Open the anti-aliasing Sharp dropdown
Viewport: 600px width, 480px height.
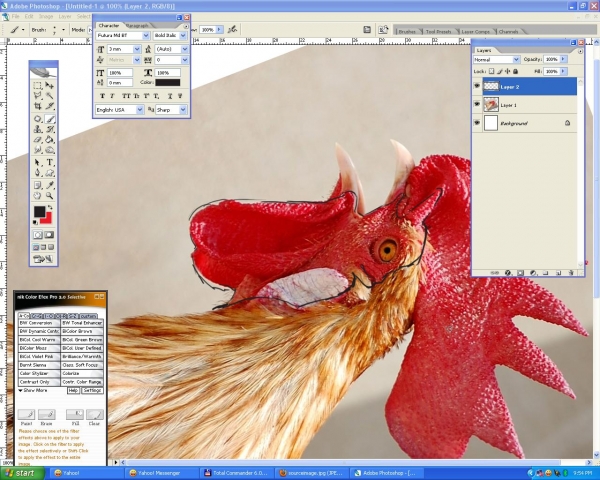pyautogui.click(x=183, y=110)
